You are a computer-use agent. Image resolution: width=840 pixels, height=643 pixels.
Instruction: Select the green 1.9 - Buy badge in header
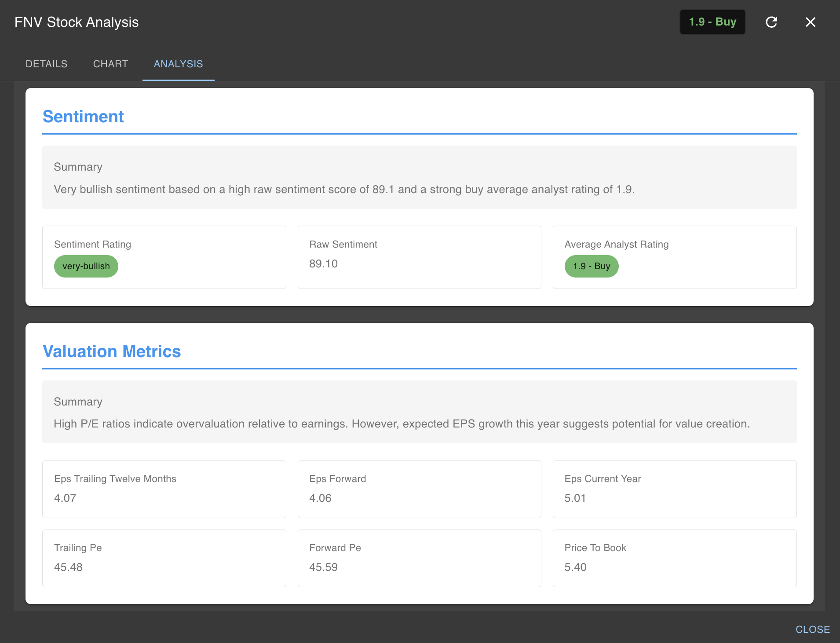point(712,22)
